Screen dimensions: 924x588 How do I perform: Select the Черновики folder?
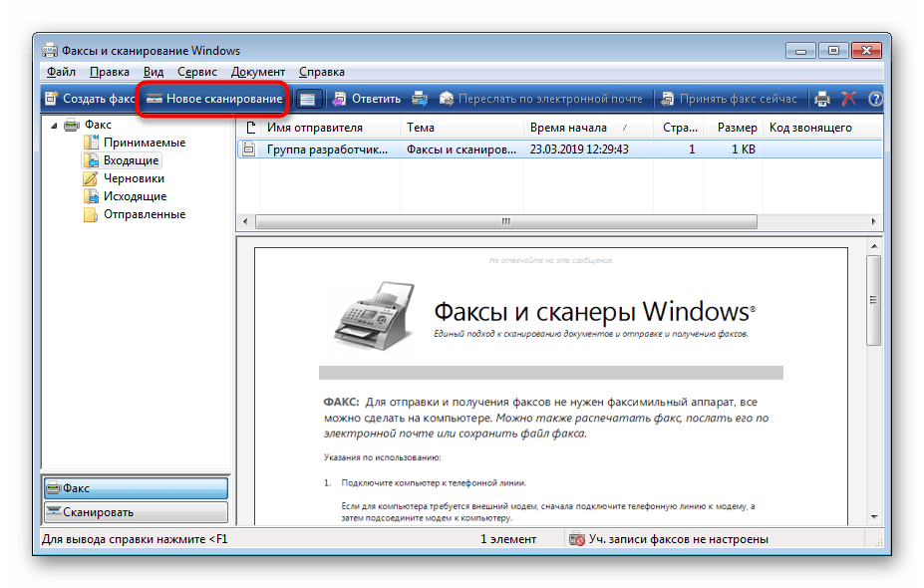pos(124,178)
